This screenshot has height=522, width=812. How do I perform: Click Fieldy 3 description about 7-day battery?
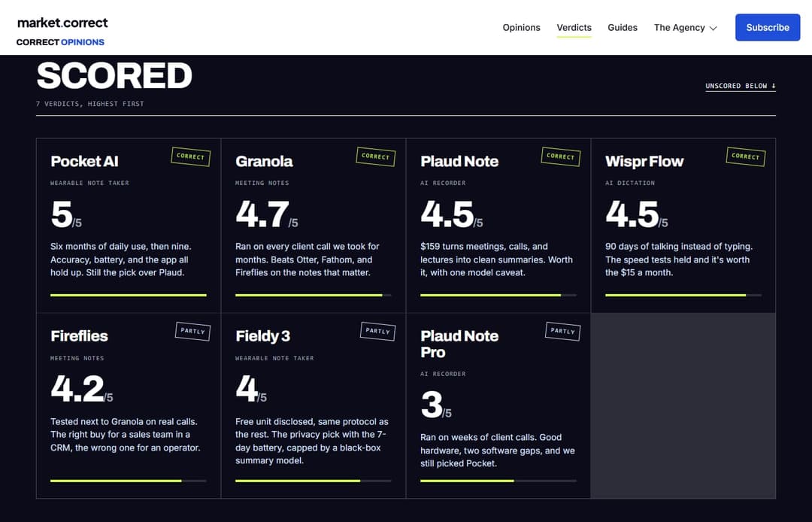point(312,442)
